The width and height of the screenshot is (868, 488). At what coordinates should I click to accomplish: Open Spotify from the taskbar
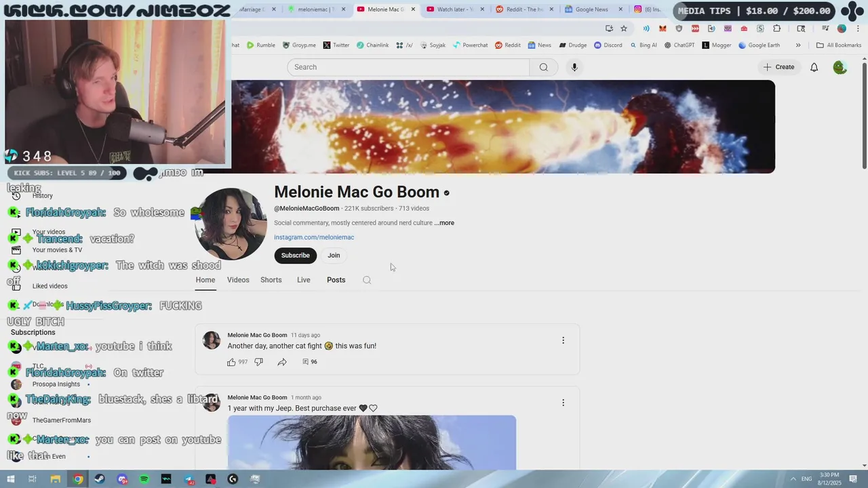click(144, 479)
